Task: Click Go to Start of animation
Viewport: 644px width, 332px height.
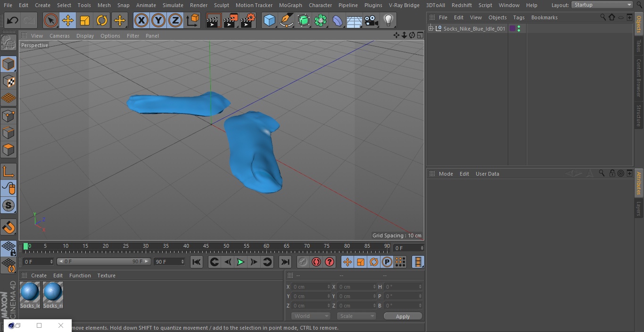Action: click(197, 262)
